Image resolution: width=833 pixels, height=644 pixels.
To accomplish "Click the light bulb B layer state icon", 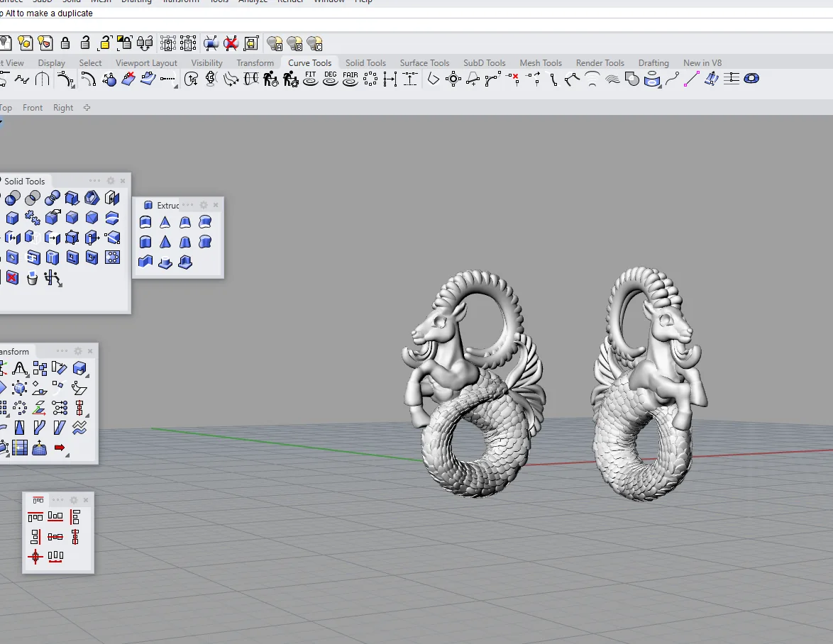I will click(295, 43).
